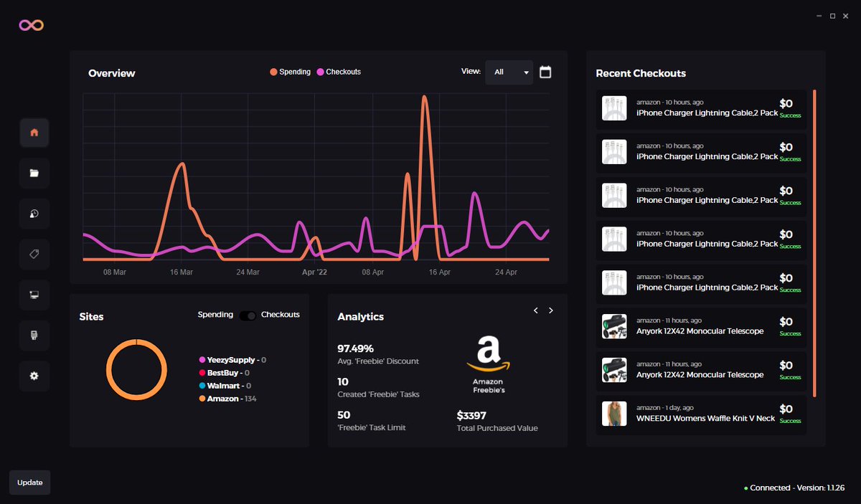Click the infinity logo at top left
Image resolution: width=861 pixels, height=504 pixels.
click(32, 25)
